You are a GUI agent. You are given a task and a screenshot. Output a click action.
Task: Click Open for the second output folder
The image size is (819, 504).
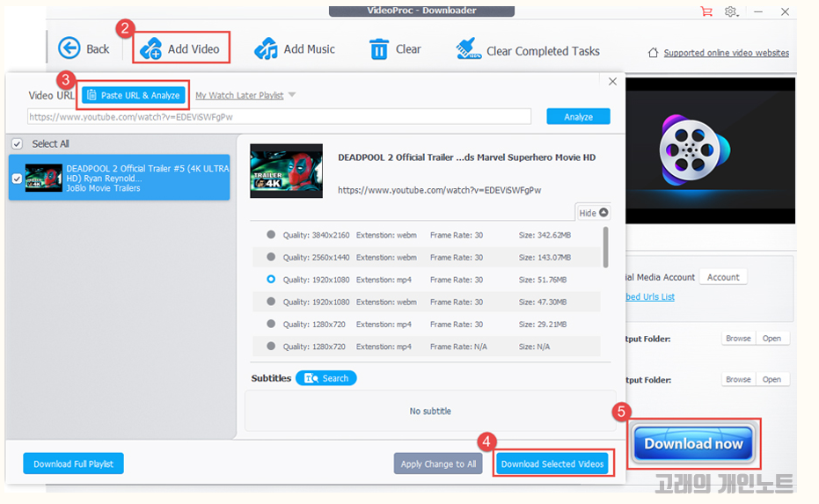(x=772, y=379)
